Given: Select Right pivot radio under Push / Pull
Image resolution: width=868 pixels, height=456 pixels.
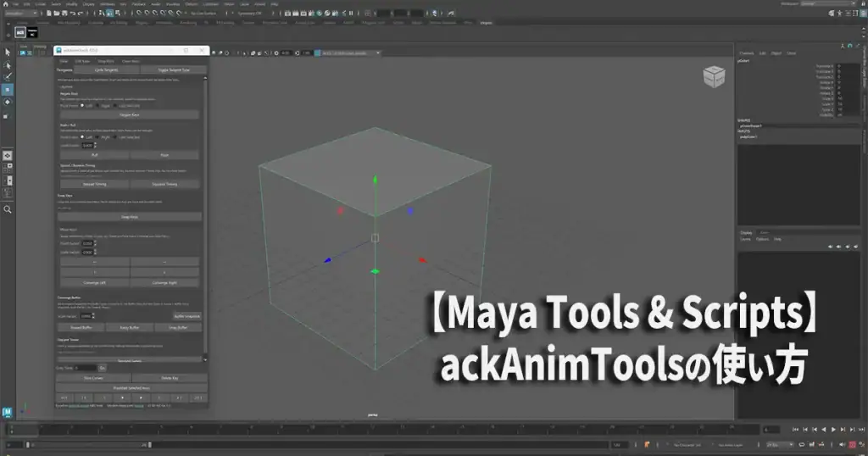Looking at the screenshot, I should 98,136.
